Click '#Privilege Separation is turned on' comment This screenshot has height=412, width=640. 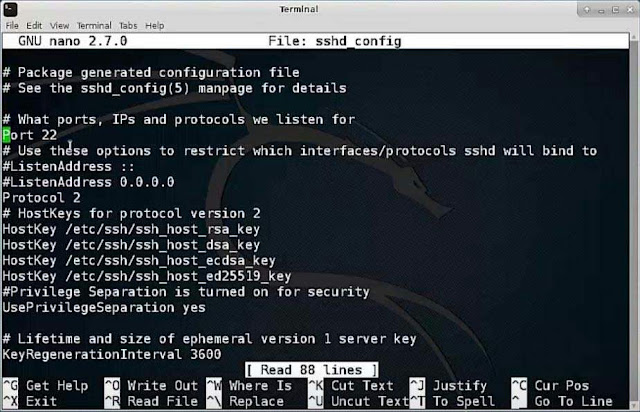coord(186,292)
